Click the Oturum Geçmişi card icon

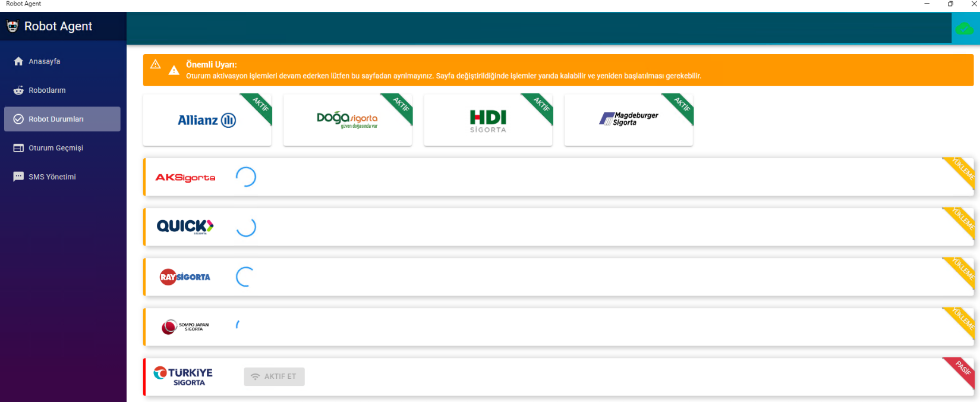pos(18,148)
